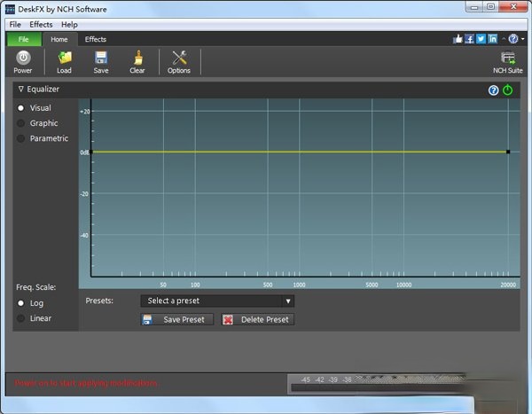Choose Linear frequency scale

tap(20, 318)
